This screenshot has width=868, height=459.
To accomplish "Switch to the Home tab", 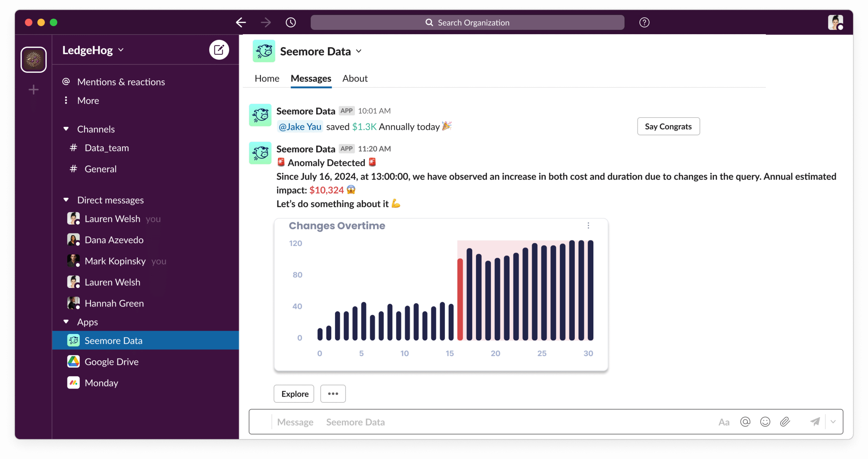I will [x=267, y=79].
